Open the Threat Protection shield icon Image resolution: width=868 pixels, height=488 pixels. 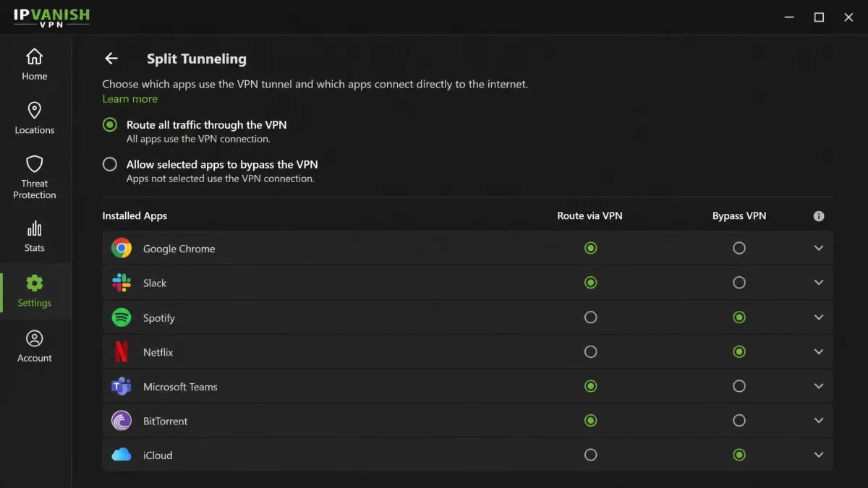click(x=35, y=163)
